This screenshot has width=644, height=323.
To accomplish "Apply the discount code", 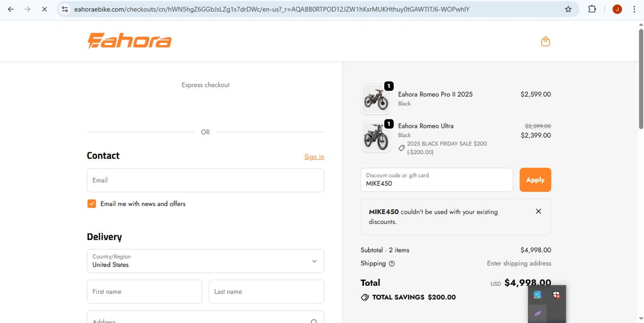I will click(x=535, y=180).
